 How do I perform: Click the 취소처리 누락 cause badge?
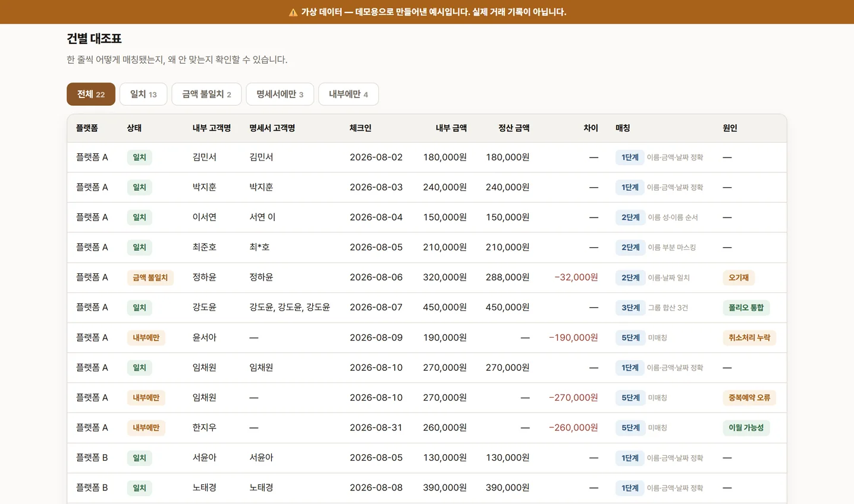click(x=749, y=338)
